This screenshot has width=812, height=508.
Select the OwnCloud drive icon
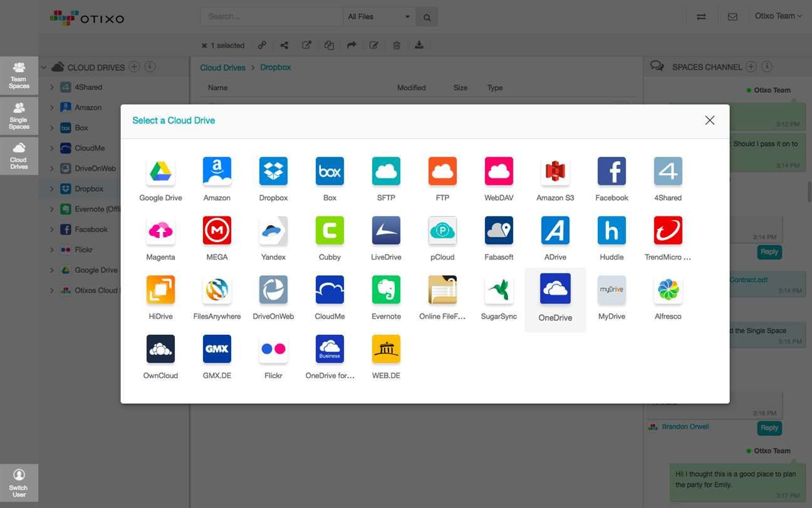(x=160, y=349)
